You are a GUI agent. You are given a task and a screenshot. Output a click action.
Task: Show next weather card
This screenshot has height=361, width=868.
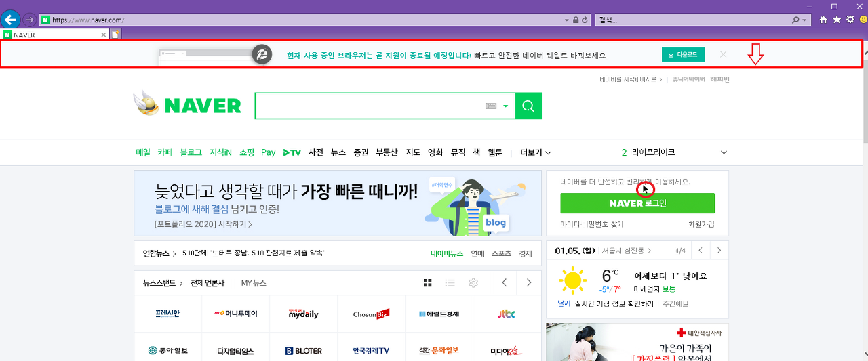[x=719, y=251]
